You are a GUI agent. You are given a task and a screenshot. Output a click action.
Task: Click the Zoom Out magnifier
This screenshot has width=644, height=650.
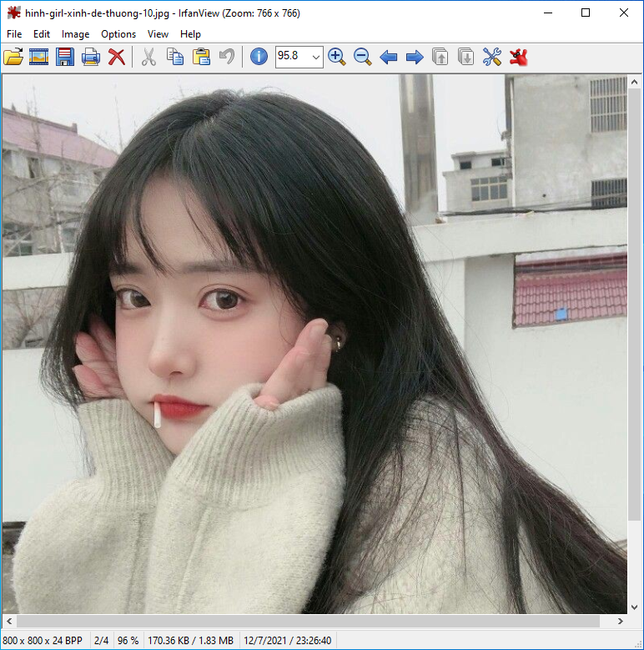(x=362, y=57)
